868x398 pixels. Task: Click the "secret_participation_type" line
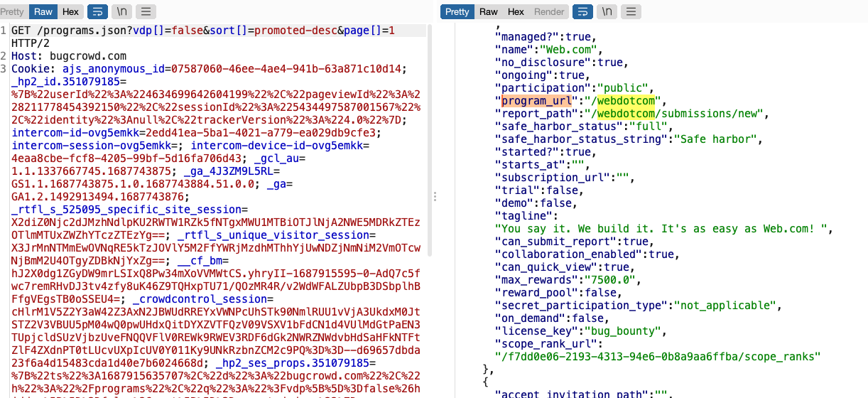638,306
